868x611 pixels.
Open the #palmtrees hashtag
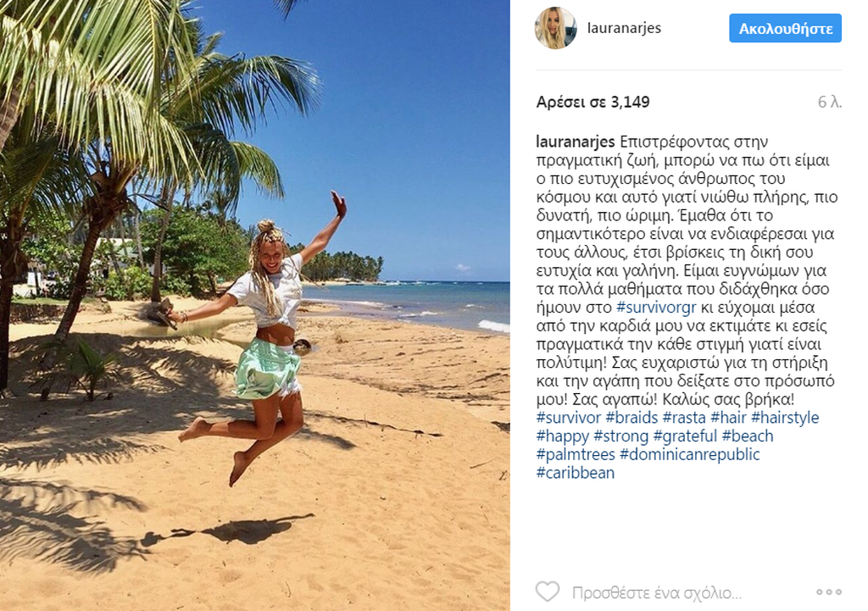click(576, 454)
